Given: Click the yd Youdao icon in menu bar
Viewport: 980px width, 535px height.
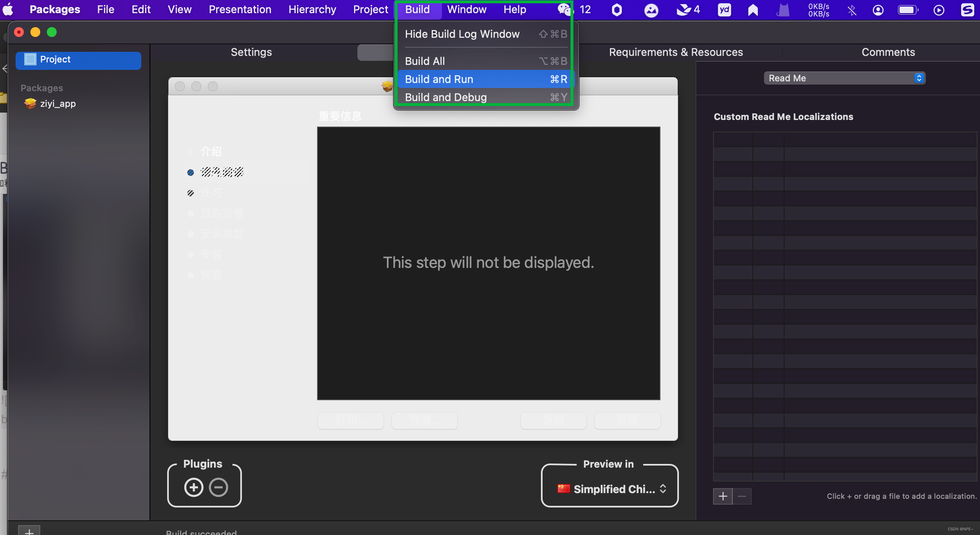Looking at the screenshot, I should point(725,10).
